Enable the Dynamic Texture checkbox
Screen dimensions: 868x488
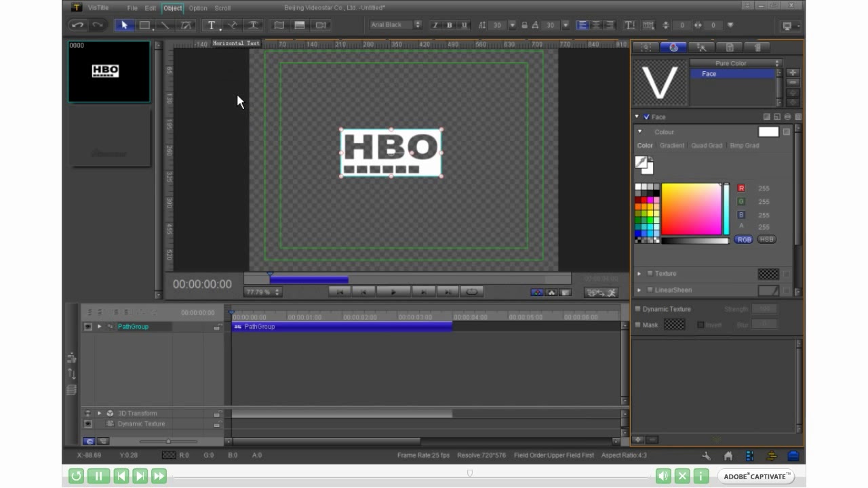(637, 308)
